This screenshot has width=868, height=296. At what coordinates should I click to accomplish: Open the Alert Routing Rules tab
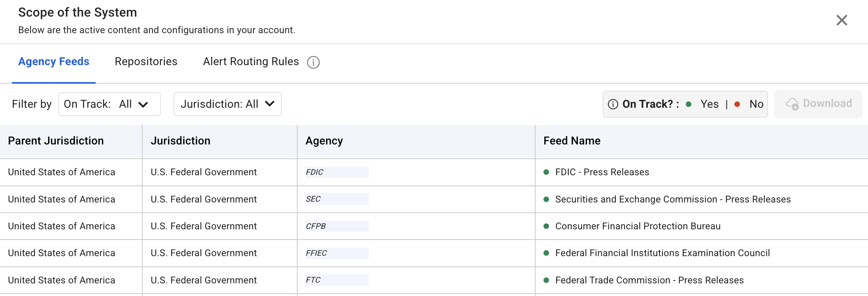tap(251, 62)
